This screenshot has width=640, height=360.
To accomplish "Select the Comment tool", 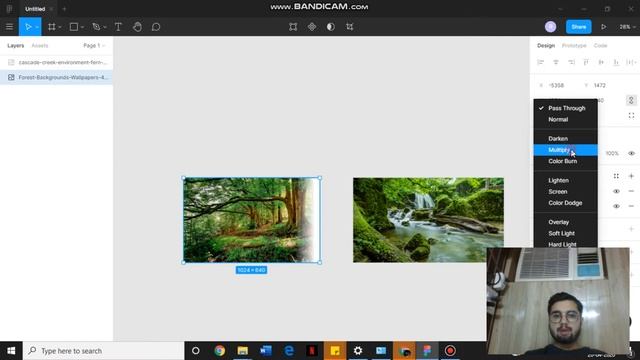I will pos(156,27).
